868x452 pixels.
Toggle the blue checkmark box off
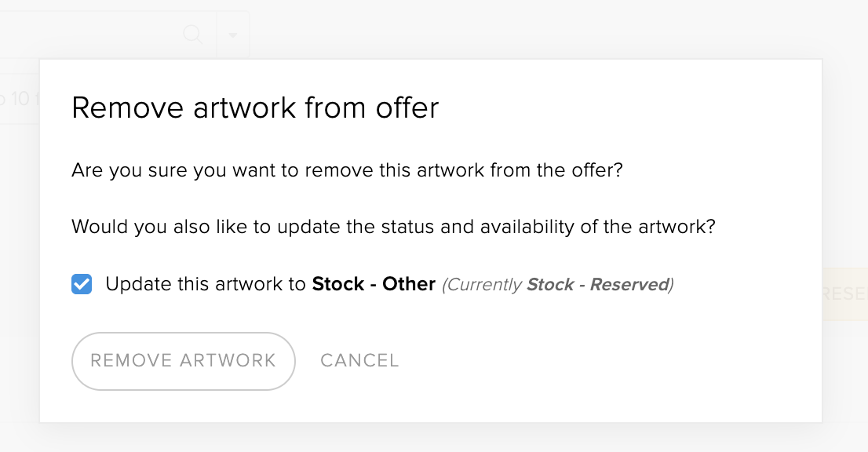coord(82,284)
